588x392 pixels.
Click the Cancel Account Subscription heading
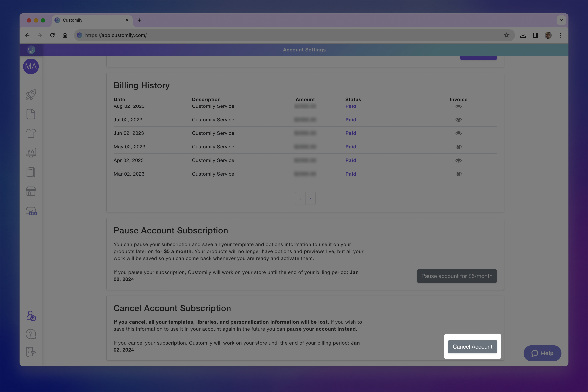(x=172, y=308)
